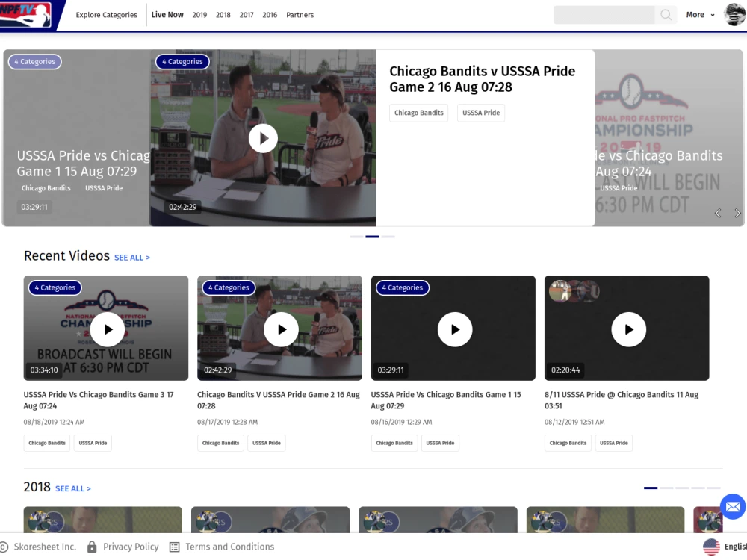Click Chicago Bandits tag under 8/11 card
Screen dimensions: 747x560
click(x=568, y=443)
